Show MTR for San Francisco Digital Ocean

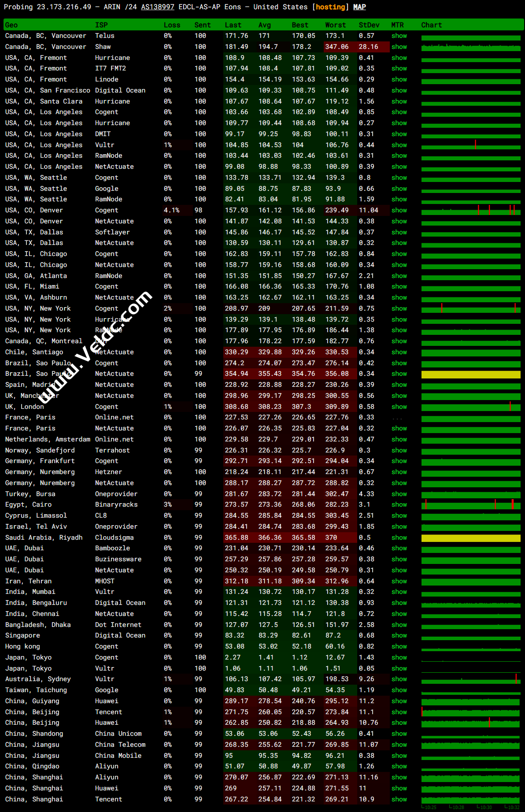tap(399, 90)
